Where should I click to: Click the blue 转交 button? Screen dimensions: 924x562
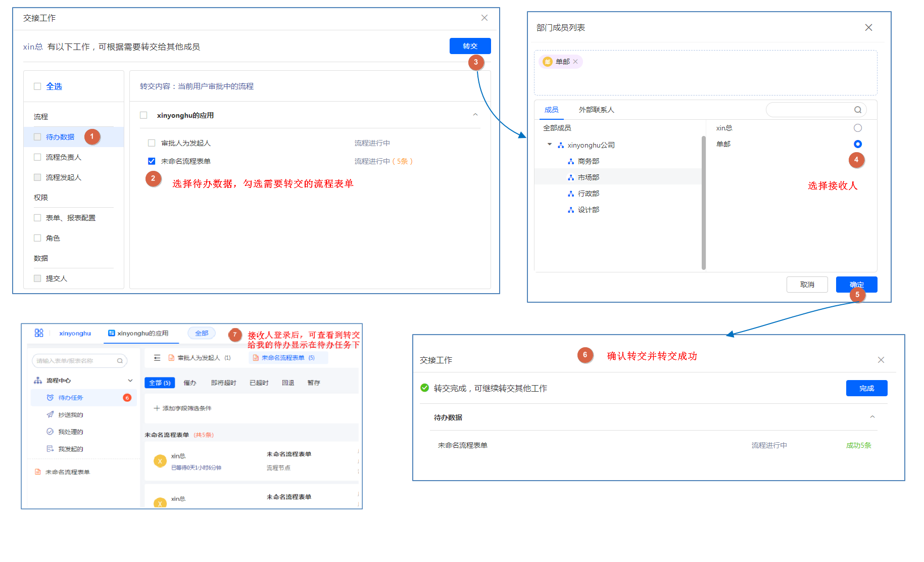tap(470, 46)
